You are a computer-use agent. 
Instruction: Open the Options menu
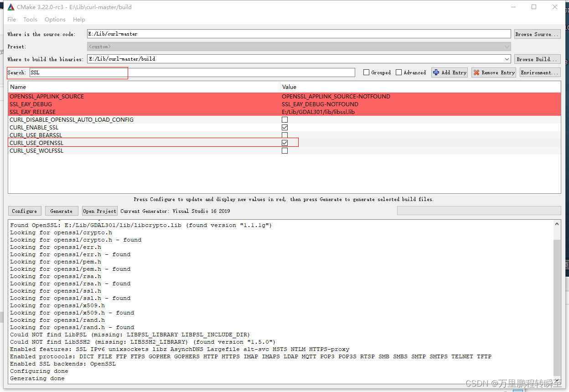(x=55, y=19)
